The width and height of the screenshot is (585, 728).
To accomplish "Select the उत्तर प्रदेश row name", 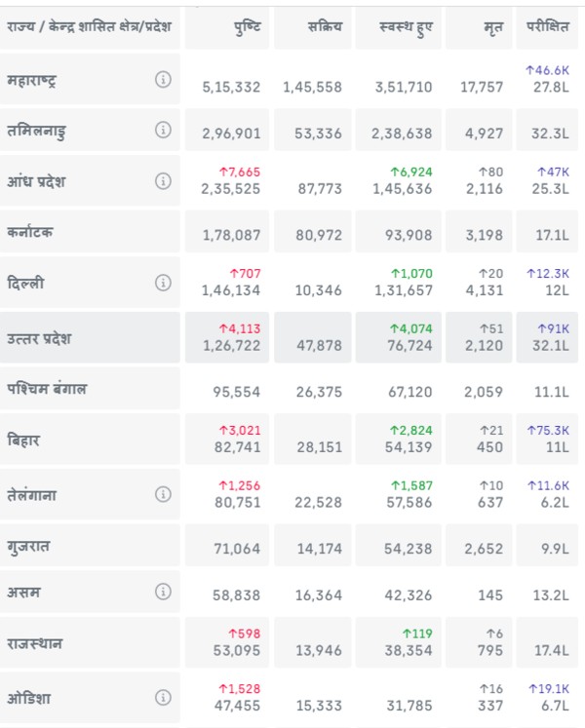I will (38, 338).
